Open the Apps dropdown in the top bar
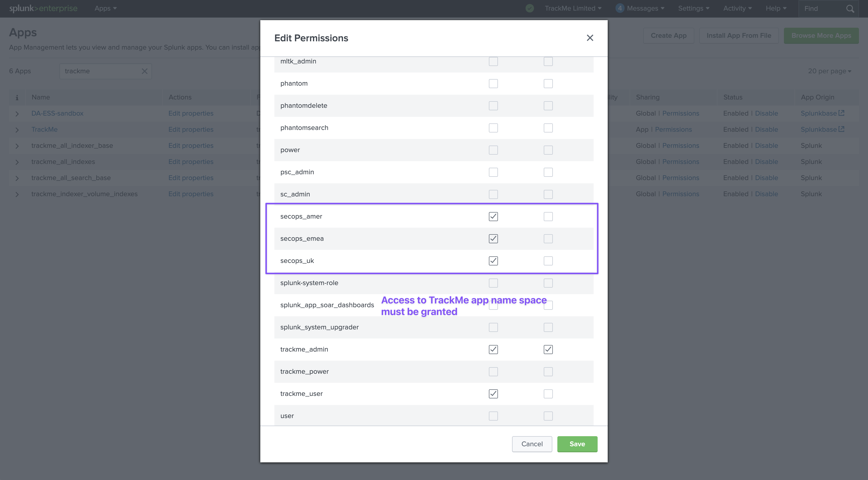 click(x=105, y=8)
